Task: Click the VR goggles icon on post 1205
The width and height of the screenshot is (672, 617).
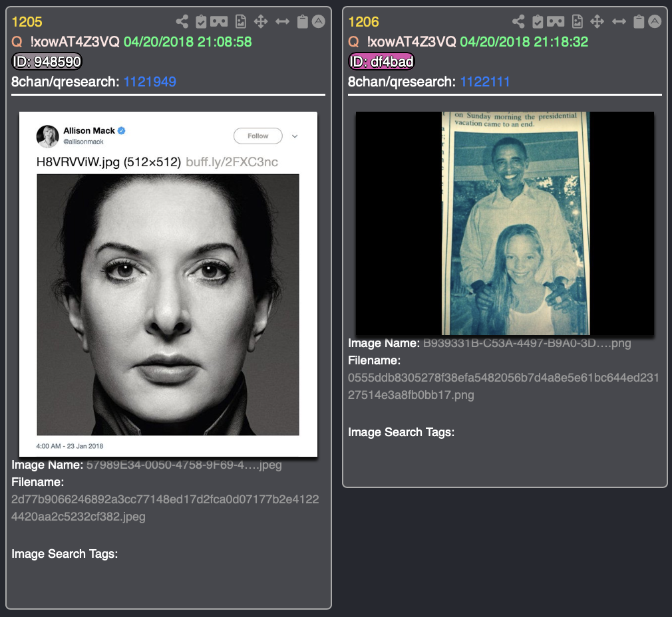Action: pyautogui.click(x=219, y=21)
